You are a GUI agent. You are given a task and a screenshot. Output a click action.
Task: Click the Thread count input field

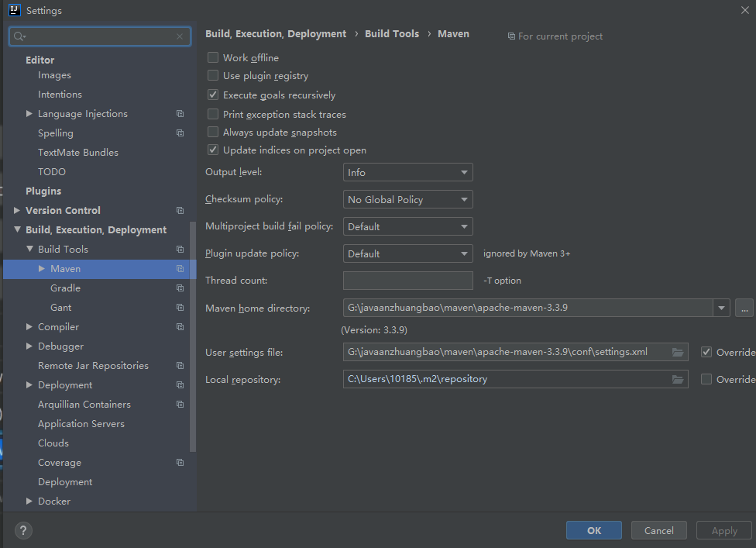(x=407, y=281)
